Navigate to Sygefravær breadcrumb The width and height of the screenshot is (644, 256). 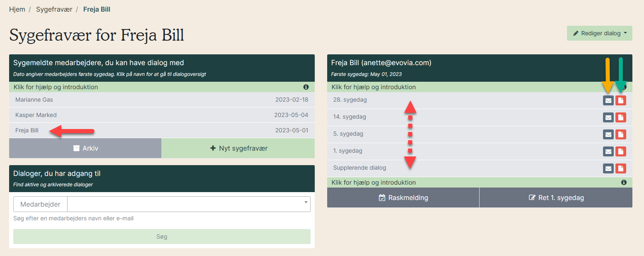[54, 9]
